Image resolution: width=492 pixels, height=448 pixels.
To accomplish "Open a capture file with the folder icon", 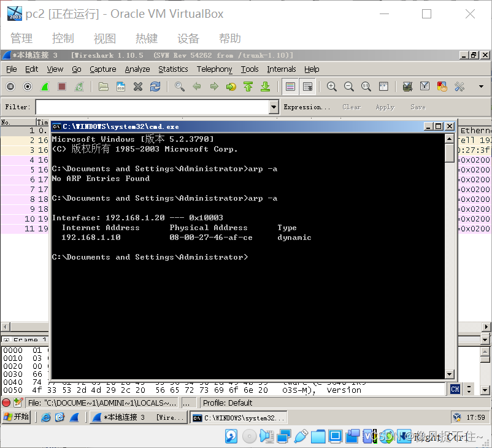I will (104, 87).
